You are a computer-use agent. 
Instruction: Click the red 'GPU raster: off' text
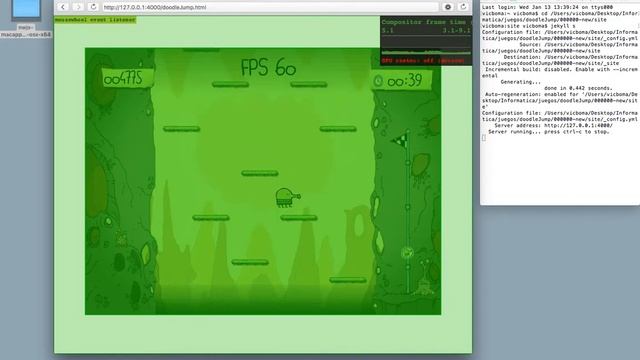tap(423, 61)
